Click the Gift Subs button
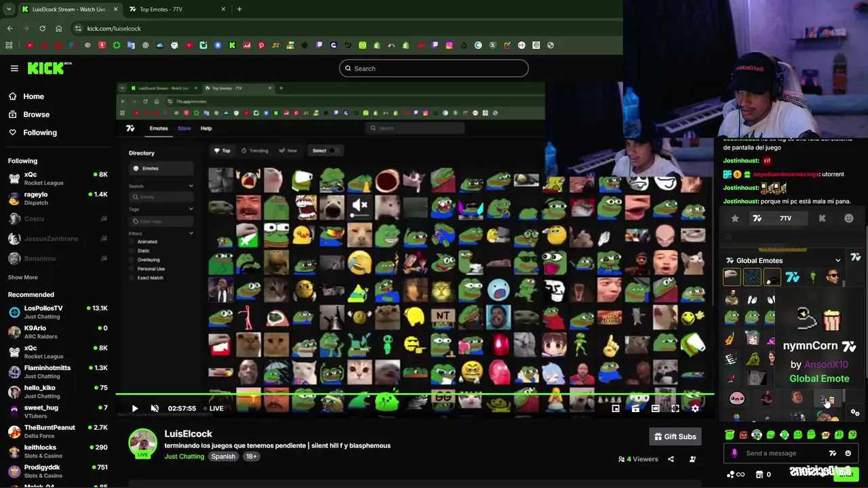Image resolution: width=868 pixels, height=488 pixels. (x=675, y=436)
